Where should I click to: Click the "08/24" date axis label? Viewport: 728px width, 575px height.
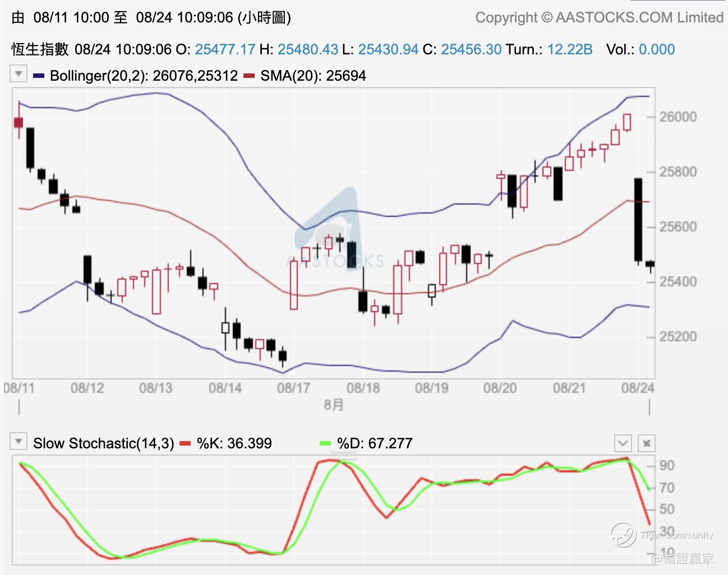[x=638, y=388]
